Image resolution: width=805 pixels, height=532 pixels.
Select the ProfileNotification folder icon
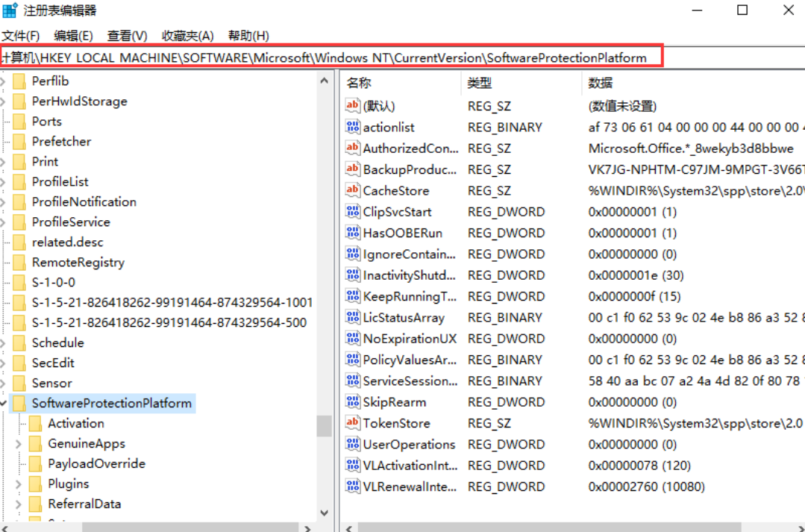point(19,201)
